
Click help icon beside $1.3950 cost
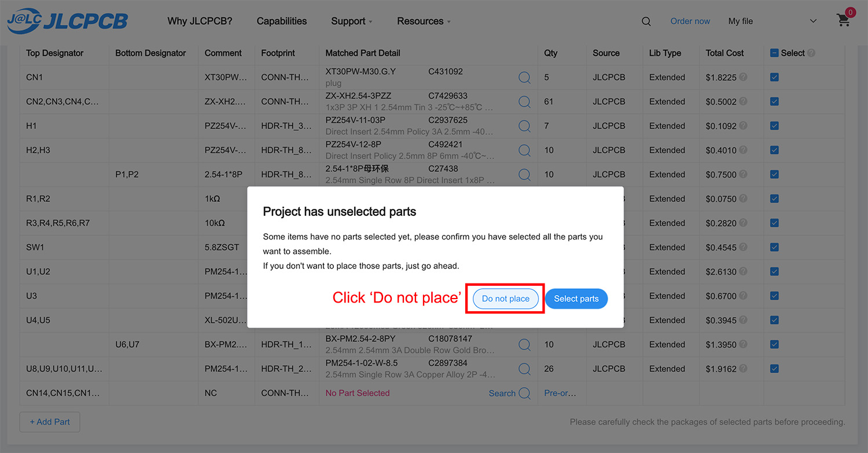pos(743,344)
